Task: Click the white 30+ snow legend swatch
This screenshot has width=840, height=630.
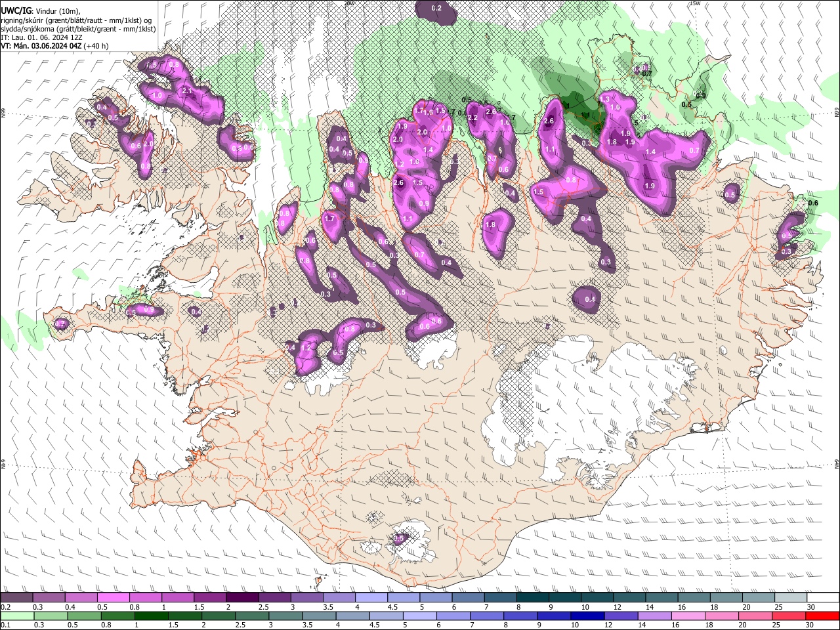Action: click(x=824, y=598)
